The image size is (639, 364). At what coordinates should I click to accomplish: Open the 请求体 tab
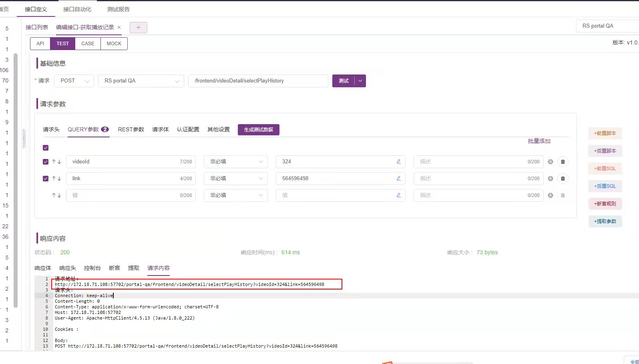click(161, 130)
